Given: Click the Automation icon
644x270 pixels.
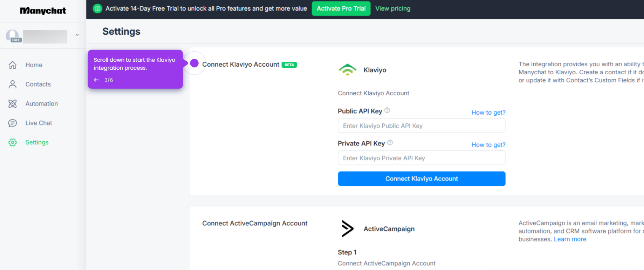Looking at the screenshot, I should tap(13, 104).
